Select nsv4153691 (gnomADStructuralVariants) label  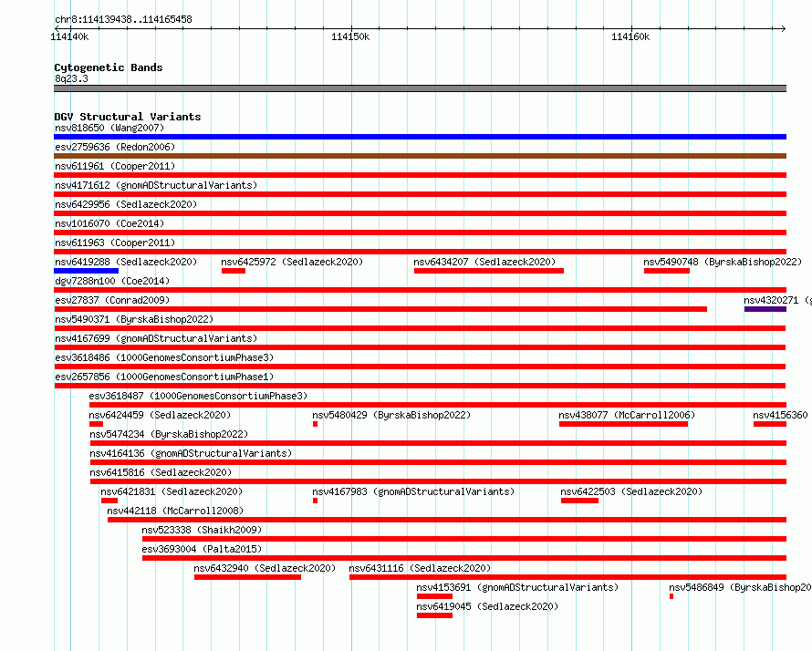click(x=517, y=587)
